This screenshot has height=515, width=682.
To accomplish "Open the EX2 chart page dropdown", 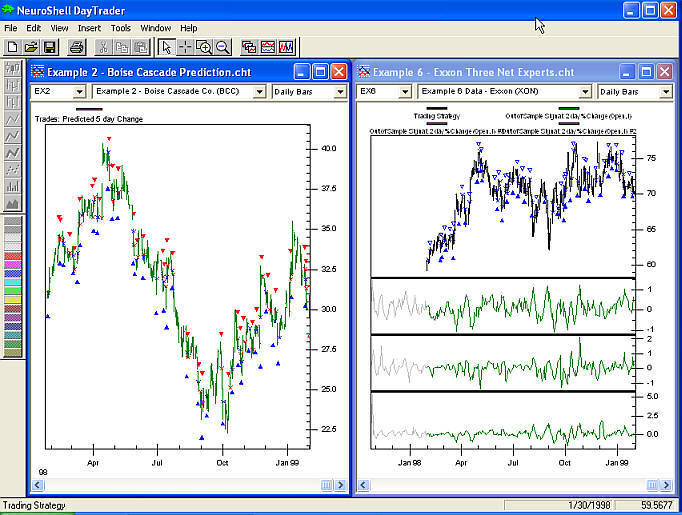I will tap(79, 92).
